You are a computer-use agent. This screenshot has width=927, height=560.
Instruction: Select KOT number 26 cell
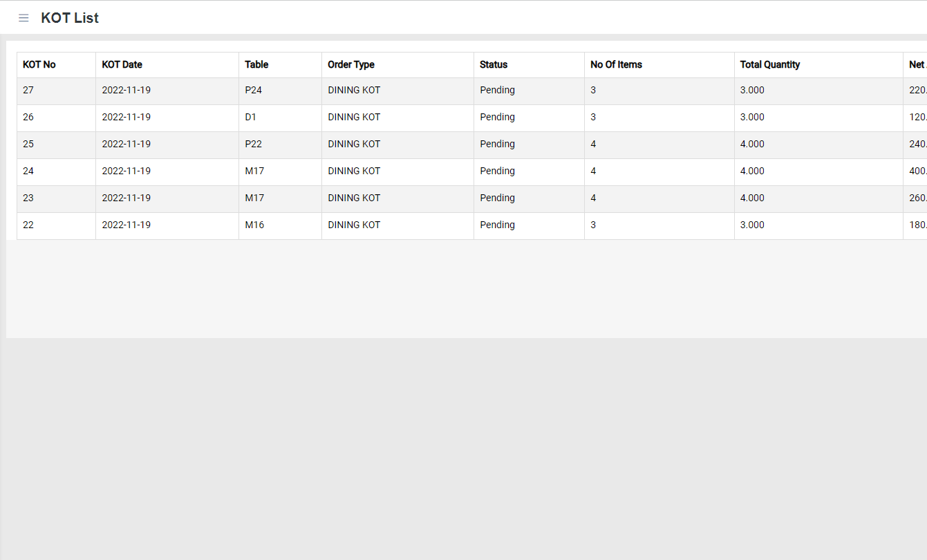(28, 117)
